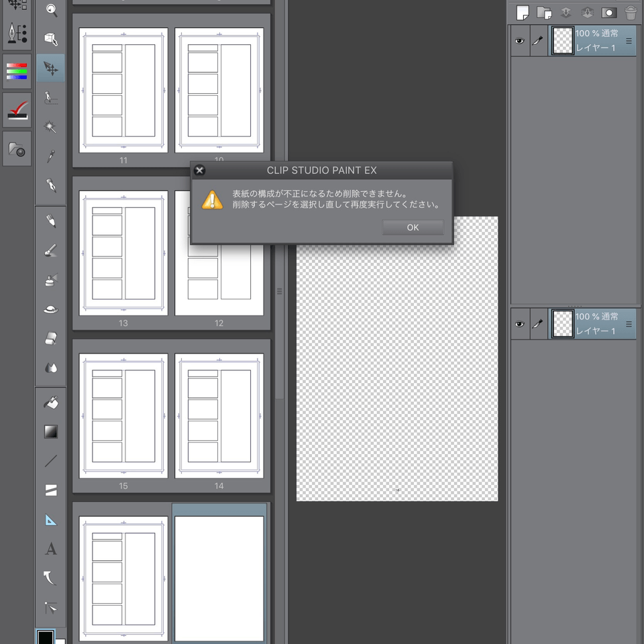Create a new raster layer

(x=523, y=12)
